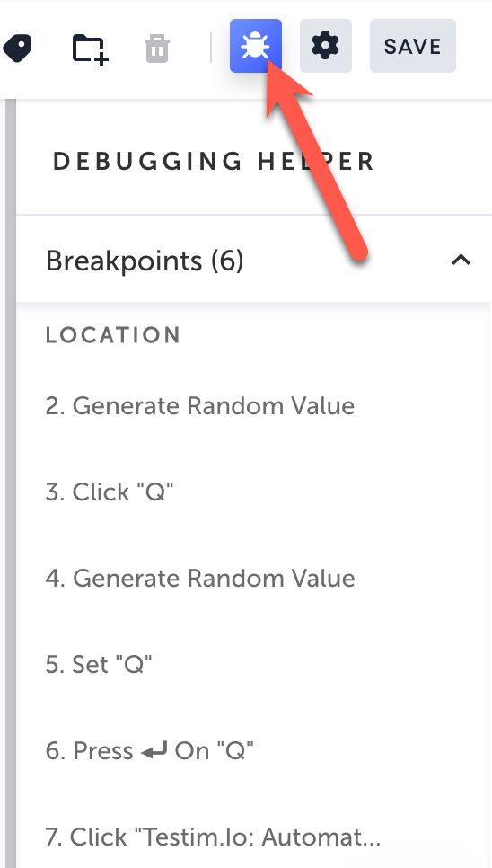Image resolution: width=492 pixels, height=868 pixels.
Task: Click the SAVE button
Action: pos(412,46)
